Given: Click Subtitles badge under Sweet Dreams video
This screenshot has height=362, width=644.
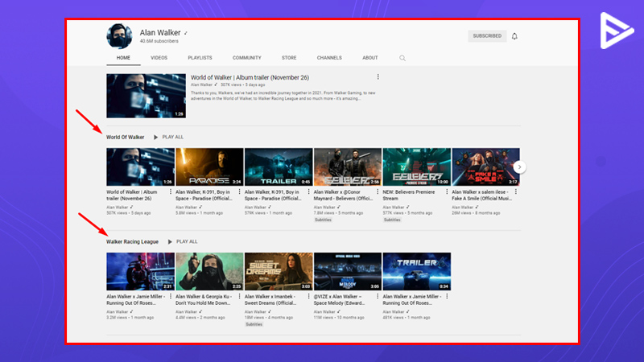Looking at the screenshot, I should [254, 324].
